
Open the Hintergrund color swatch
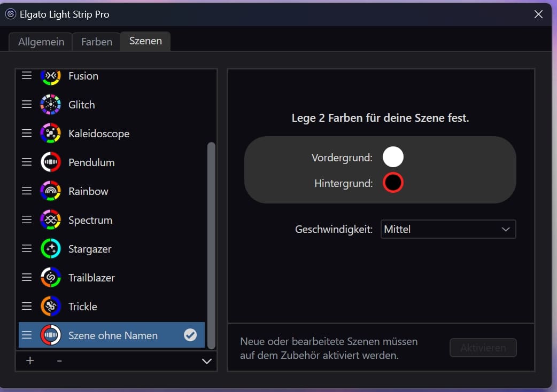pyautogui.click(x=393, y=183)
